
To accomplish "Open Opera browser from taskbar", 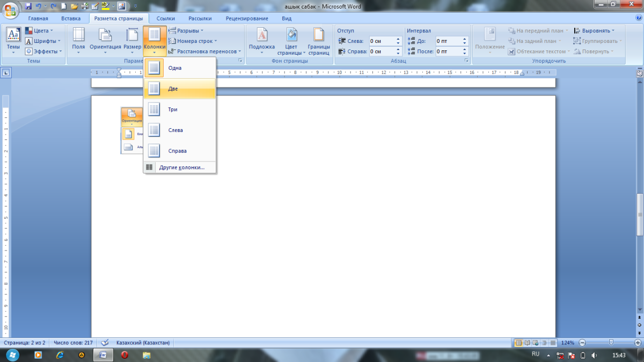I will [125, 355].
